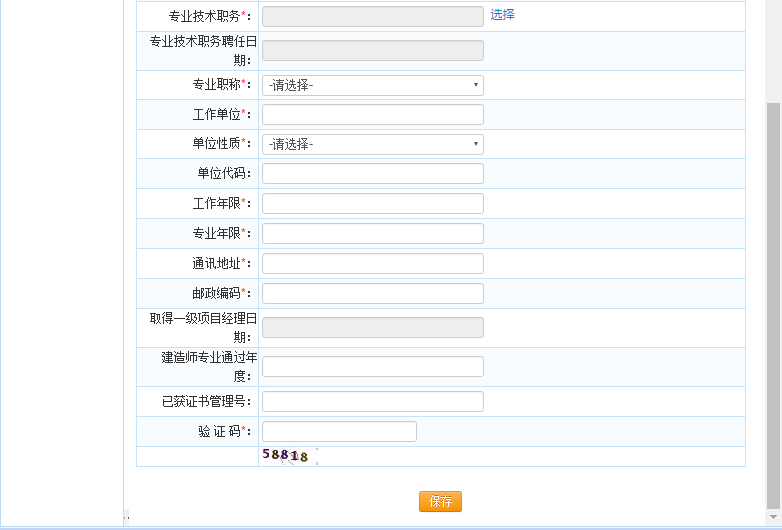Screen dimensions: 782x530
Task: Select the 工作年限 input field
Action: pos(372,204)
